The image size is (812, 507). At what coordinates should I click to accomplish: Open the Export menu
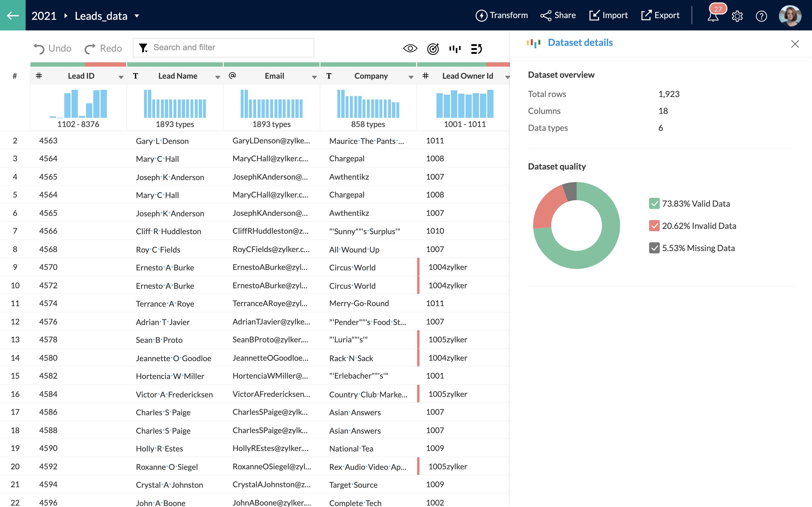[660, 15]
